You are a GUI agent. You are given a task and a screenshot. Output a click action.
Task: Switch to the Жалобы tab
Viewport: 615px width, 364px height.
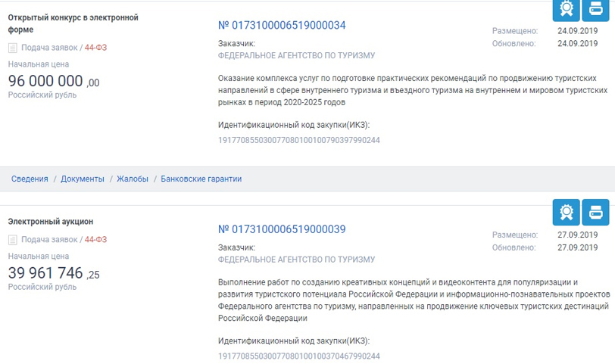click(x=133, y=179)
